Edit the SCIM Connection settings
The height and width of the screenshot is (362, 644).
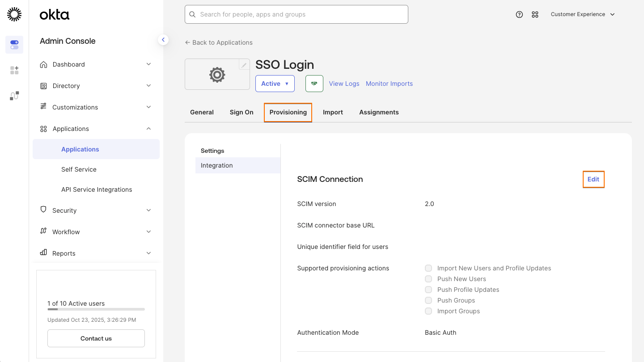[x=593, y=179]
